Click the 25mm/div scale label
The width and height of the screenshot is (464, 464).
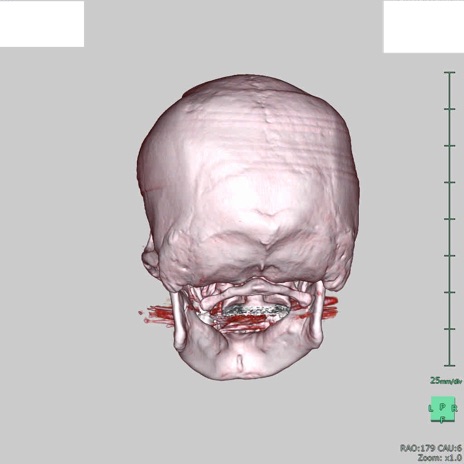(446, 380)
